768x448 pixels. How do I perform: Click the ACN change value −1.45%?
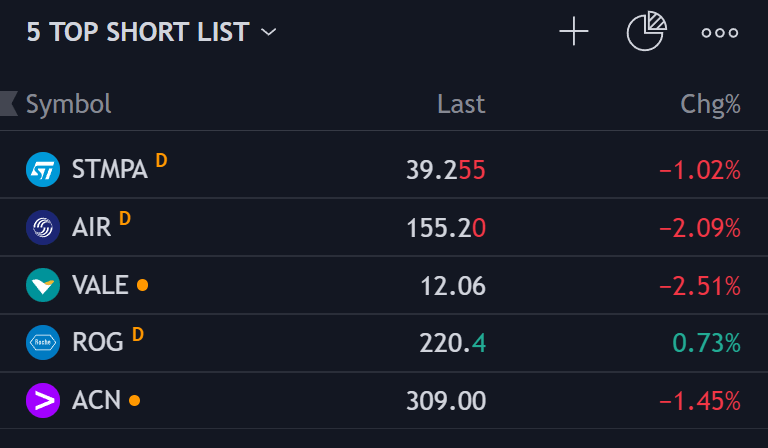click(x=699, y=401)
